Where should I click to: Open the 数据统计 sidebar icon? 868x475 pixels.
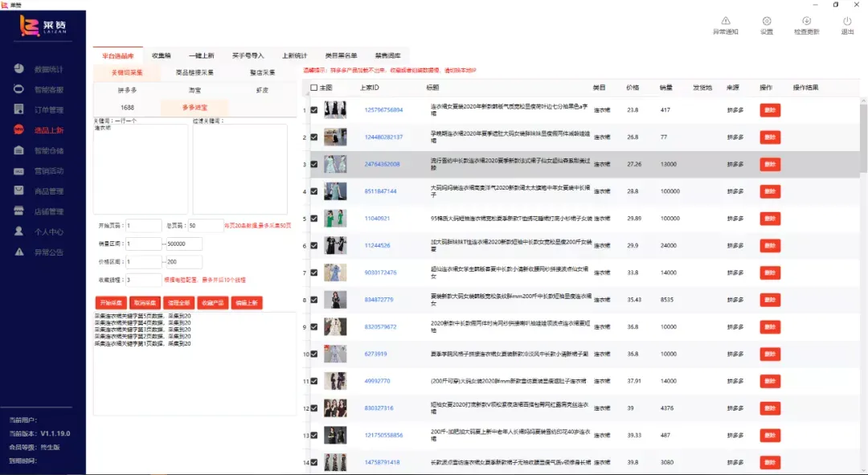pyautogui.click(x=18, y=68)
